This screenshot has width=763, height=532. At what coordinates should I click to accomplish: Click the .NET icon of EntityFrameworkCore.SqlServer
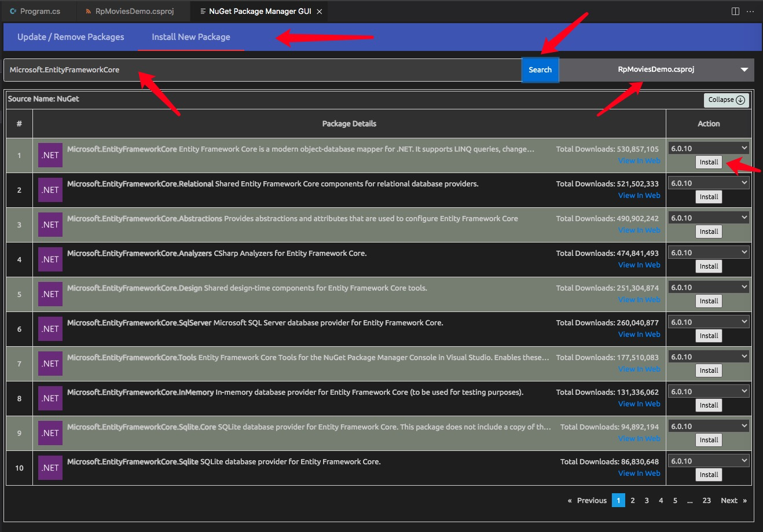pos(50,329)
